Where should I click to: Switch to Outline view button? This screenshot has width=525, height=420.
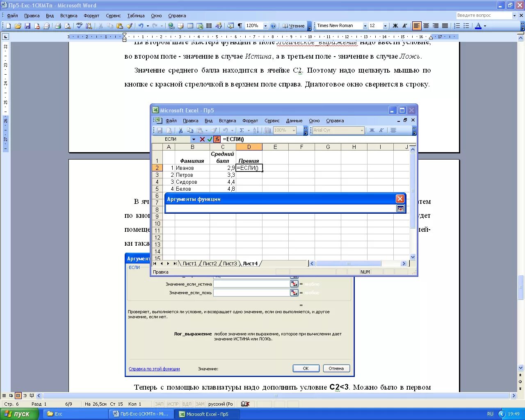tap(25, 396)
